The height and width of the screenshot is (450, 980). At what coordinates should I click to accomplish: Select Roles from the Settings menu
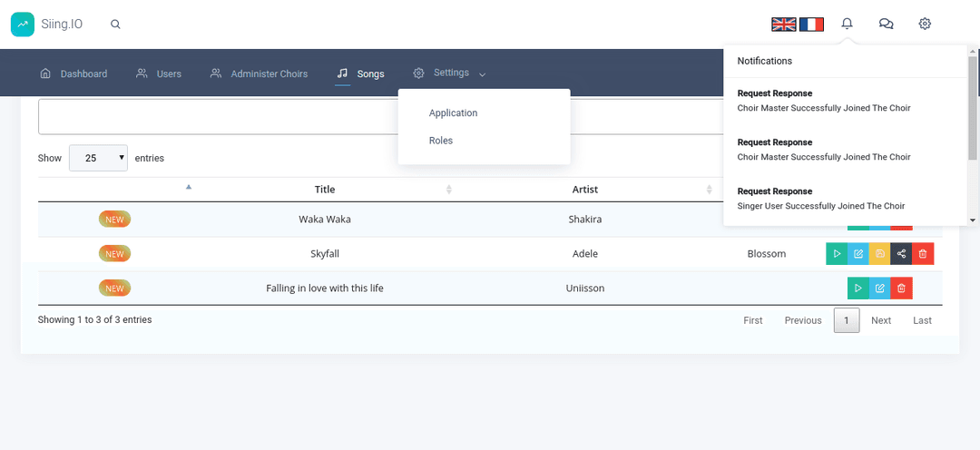pyautogui.click(x=441, y=141)
